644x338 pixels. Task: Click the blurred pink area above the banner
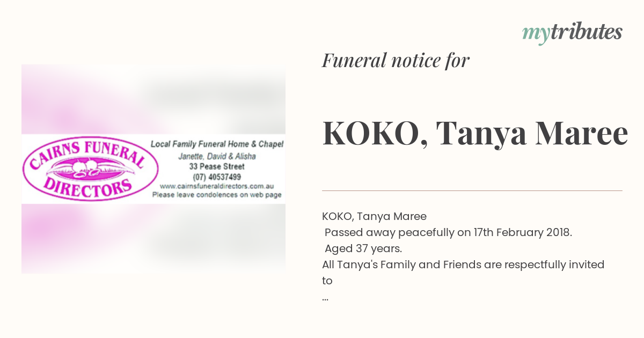tap(153, 99)
